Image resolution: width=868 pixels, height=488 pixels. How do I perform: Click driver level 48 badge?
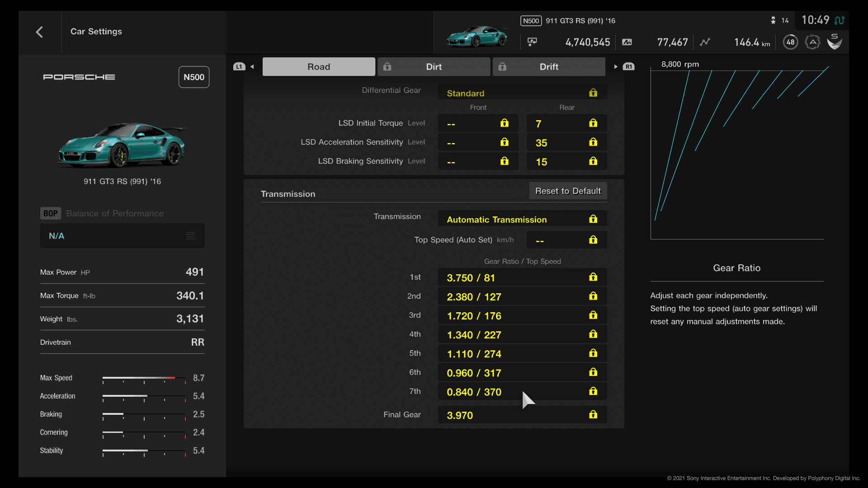pos(790,42)
